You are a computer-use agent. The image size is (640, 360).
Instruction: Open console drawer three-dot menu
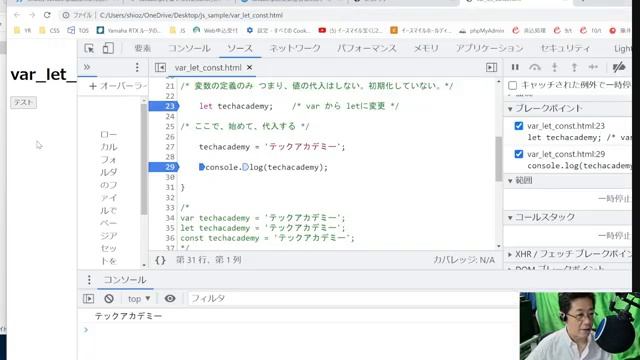pos(89,280)
